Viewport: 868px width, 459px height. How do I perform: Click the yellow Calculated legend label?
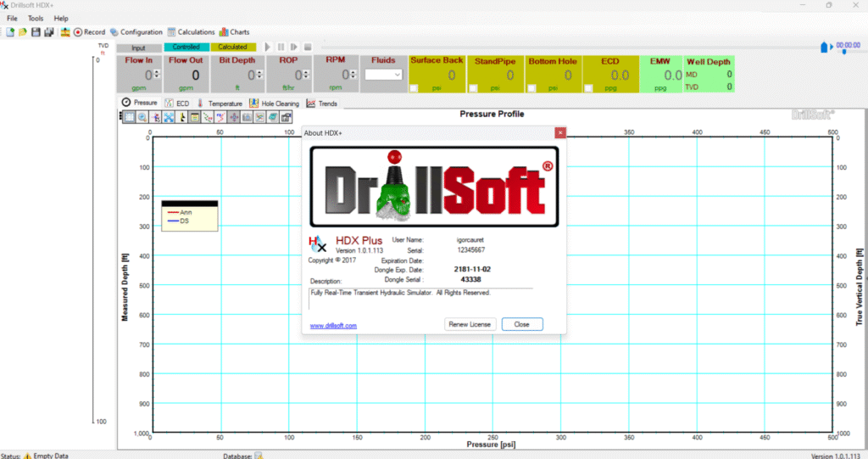tap(233, 48)
